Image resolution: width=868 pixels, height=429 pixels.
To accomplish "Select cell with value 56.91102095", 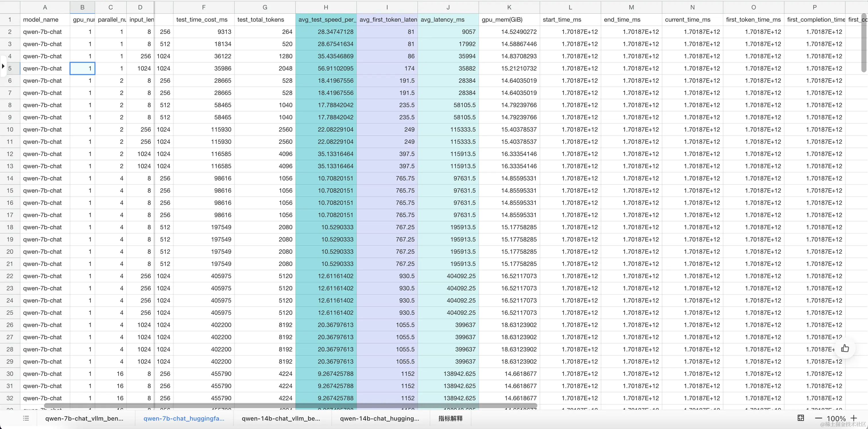I will click(326, 68).
